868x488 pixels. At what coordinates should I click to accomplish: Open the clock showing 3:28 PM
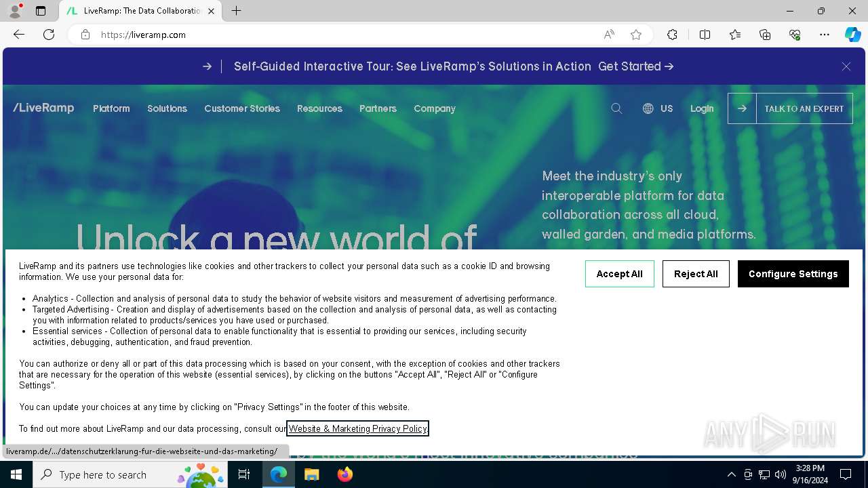tap(810, 474)
